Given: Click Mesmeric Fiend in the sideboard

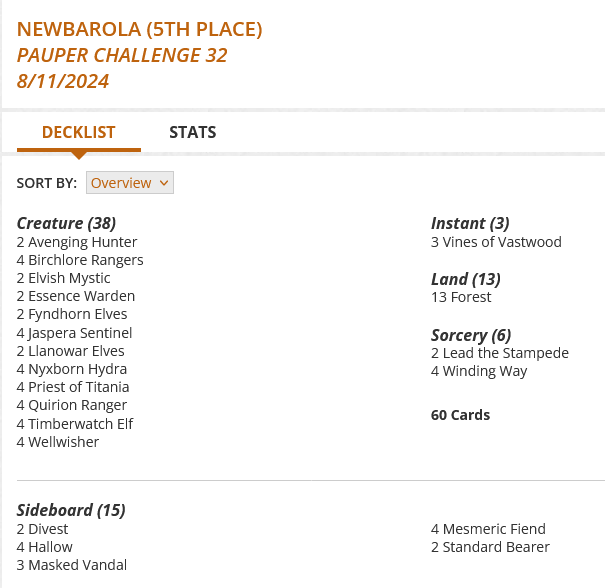Looking at the screenshot, I should [x=494, y=529].
